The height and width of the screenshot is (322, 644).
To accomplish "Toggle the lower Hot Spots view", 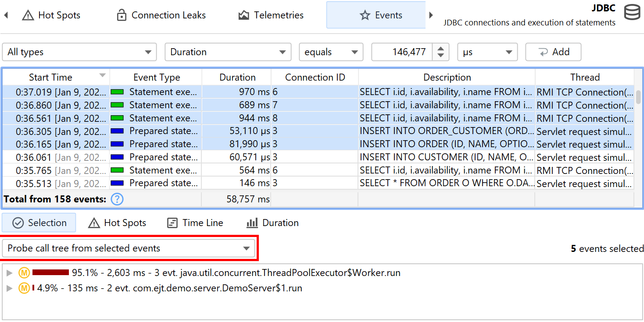I will click(x=117, y=223).
